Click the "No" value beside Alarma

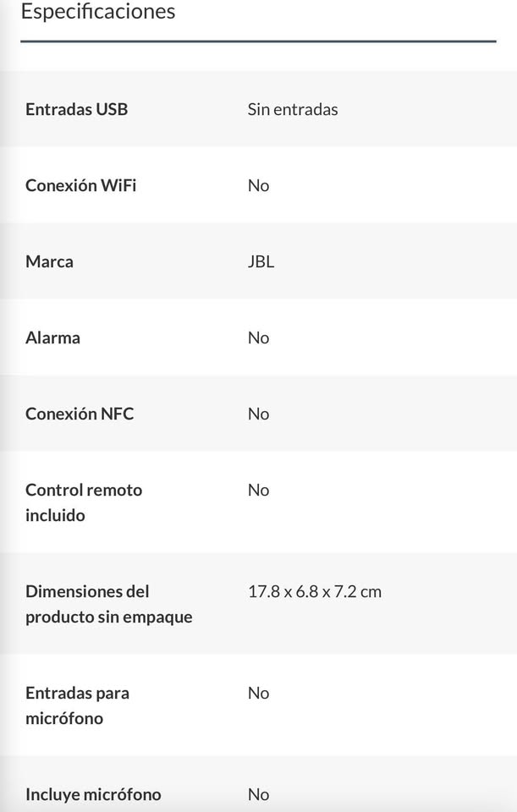point(258,337)
